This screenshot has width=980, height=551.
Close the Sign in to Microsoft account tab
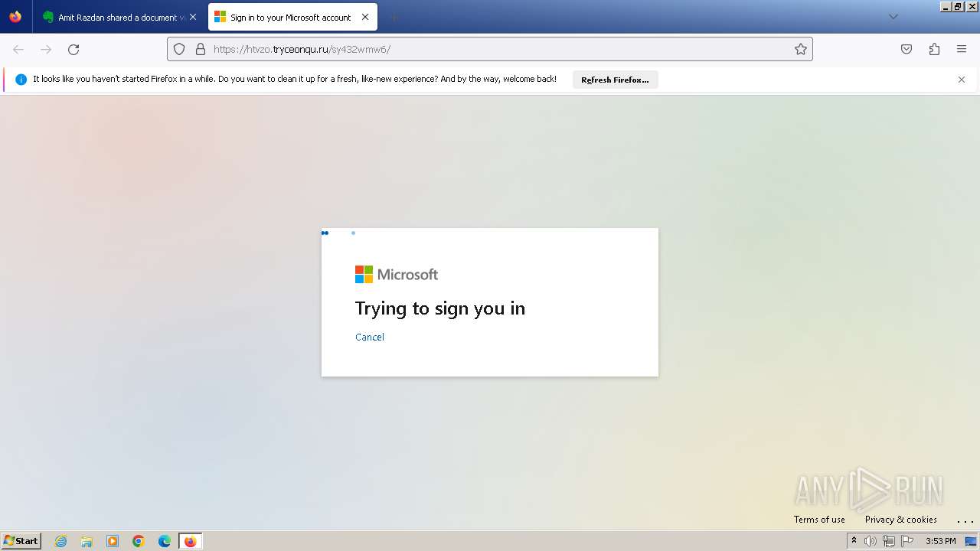pos(365,17)
